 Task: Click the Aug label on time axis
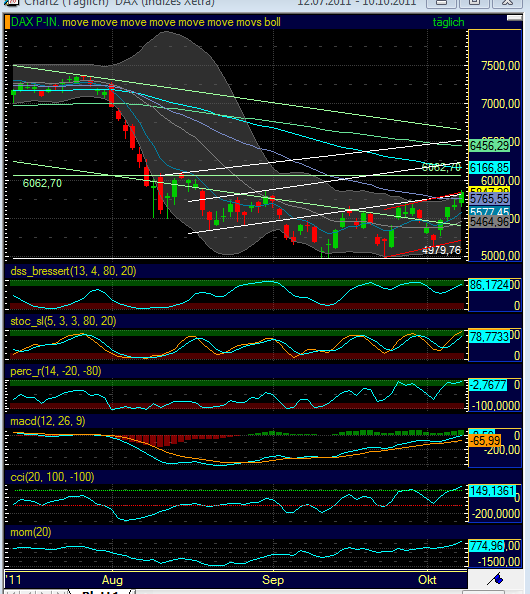113,580
